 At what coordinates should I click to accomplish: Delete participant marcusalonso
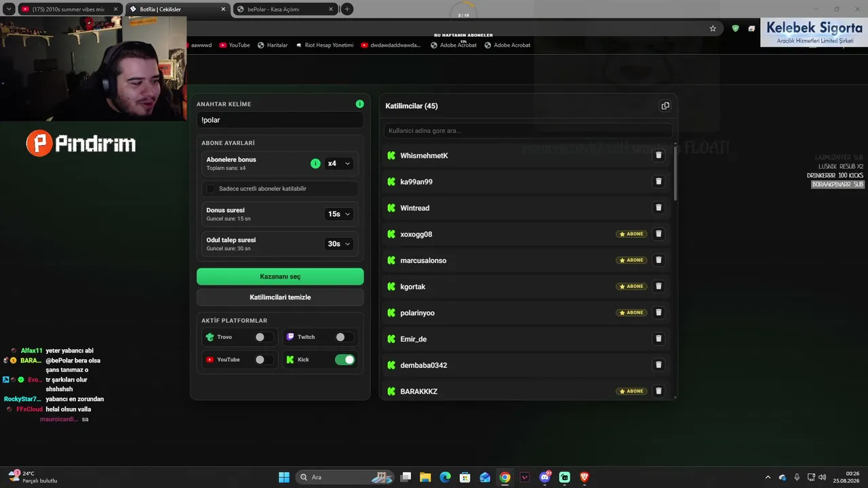(x=658, y=260)
